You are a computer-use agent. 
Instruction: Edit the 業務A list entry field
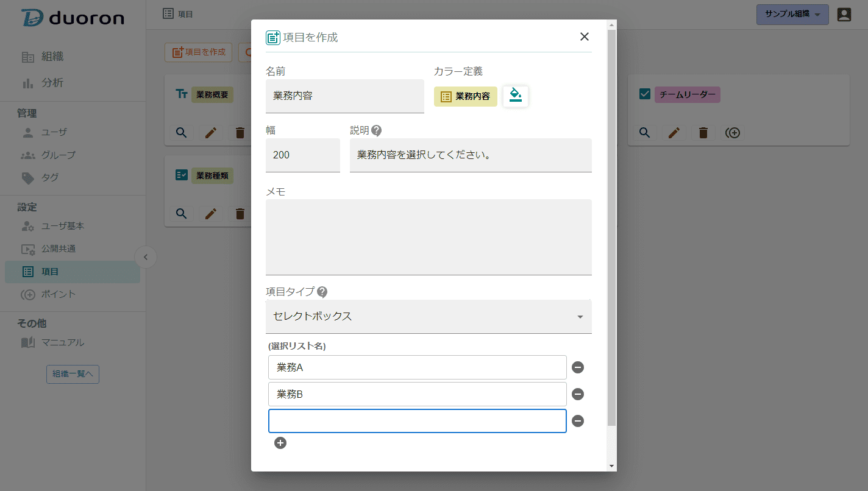point(418,367)
